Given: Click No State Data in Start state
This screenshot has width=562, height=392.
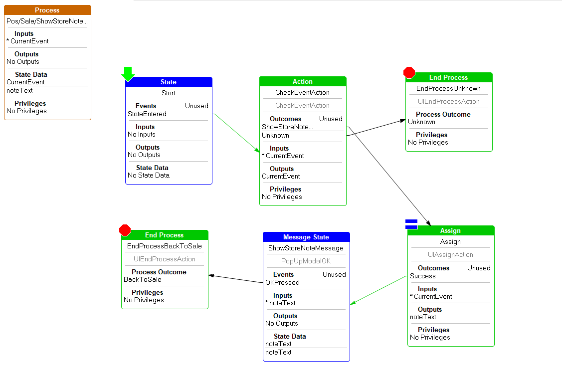Looking at the screenshot, I should point(149,175).
